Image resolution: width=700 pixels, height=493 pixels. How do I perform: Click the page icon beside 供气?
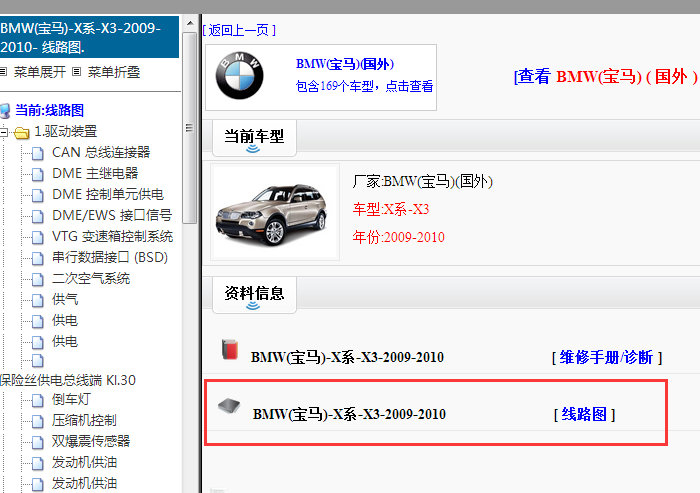click(x=38, y=300)
